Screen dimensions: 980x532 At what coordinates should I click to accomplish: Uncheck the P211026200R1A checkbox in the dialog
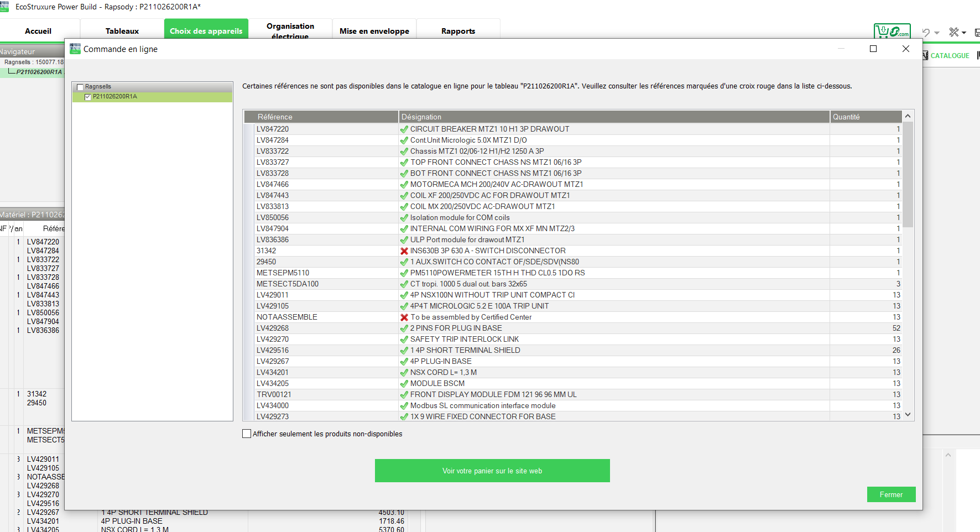tap(88, 97)
